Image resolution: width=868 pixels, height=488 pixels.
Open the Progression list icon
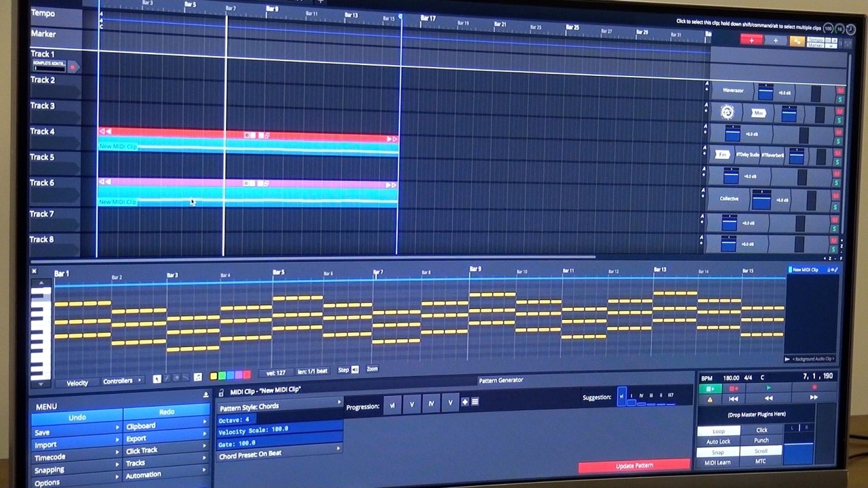(475, 402)
